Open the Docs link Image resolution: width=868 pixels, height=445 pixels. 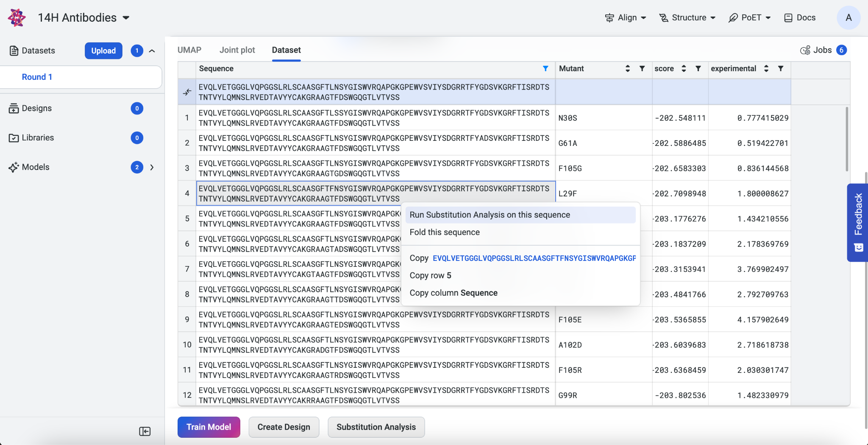(800, 17)
